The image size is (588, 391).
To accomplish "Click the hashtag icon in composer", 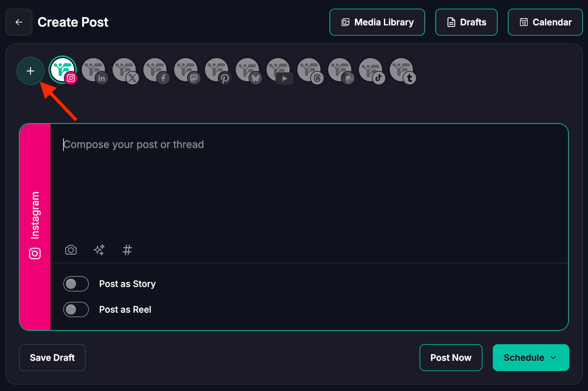I will coord(127,250).
